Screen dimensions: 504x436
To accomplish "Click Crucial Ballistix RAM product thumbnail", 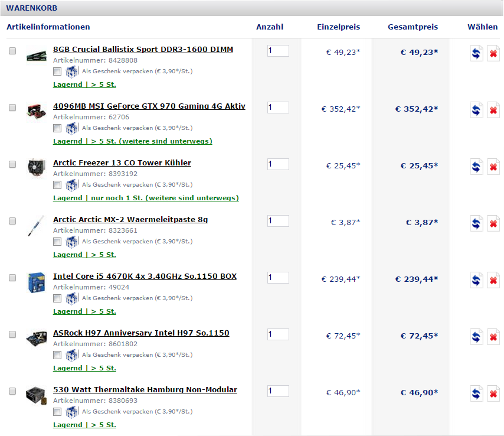I will tap(37, 56).
